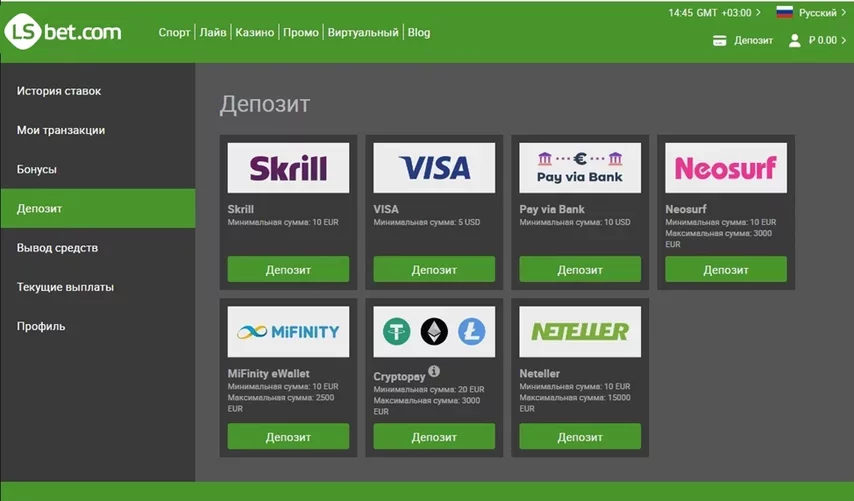Click Депозит button under Cryptopay
Screen dimensions: 854x501
(434, 436)
